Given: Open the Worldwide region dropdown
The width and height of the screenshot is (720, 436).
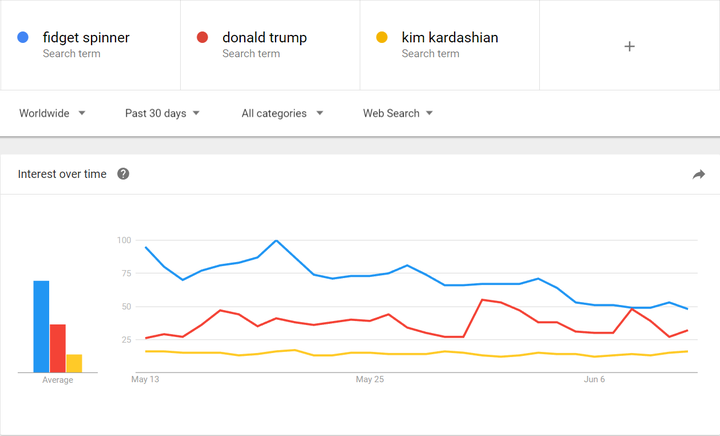Looking at the screenshot, I should pyautogui.click(x=52, y=113).
